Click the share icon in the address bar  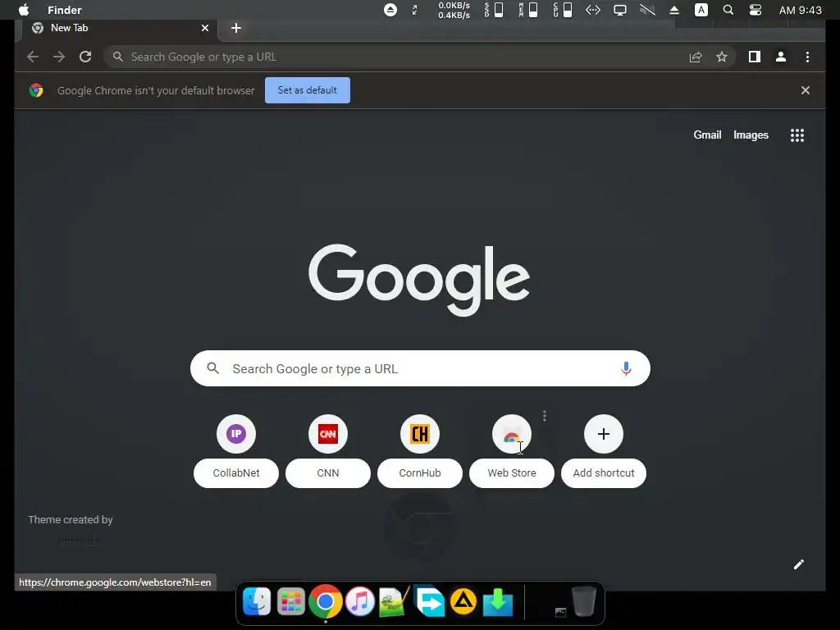(x=696, y=57)
